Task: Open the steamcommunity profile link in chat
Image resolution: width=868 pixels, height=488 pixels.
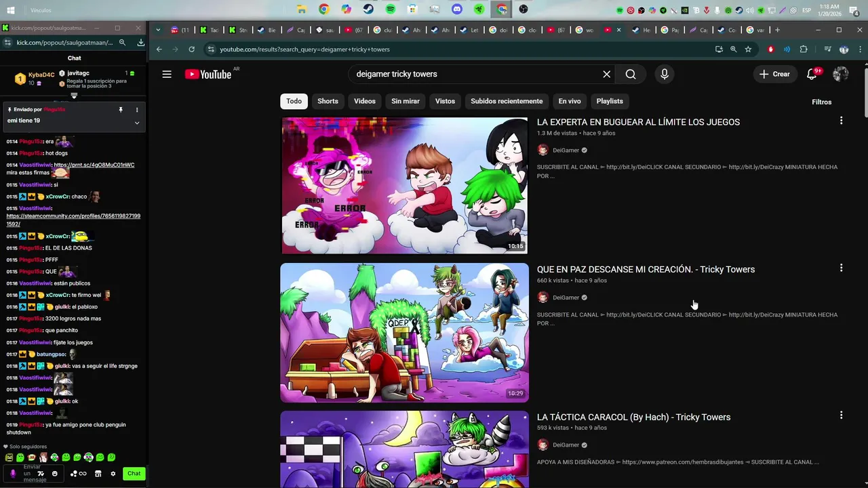Action: [x=73, y=220]
